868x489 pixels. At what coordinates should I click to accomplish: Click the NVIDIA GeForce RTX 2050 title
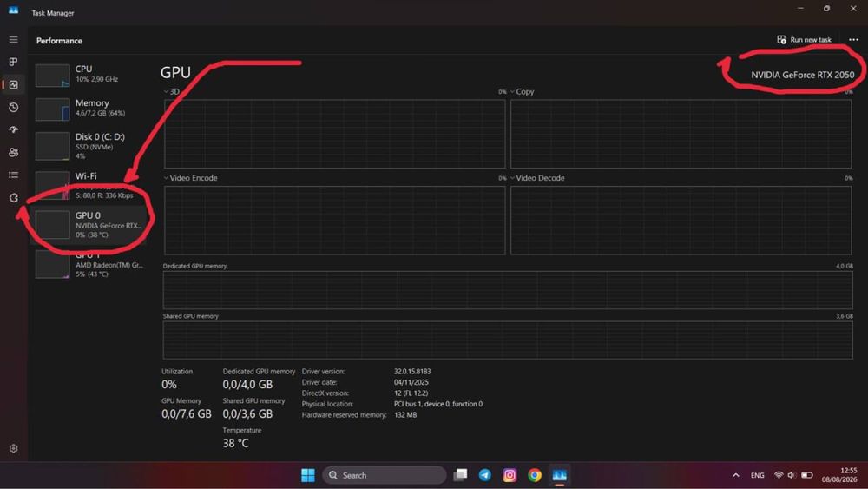tap(802, 75)
